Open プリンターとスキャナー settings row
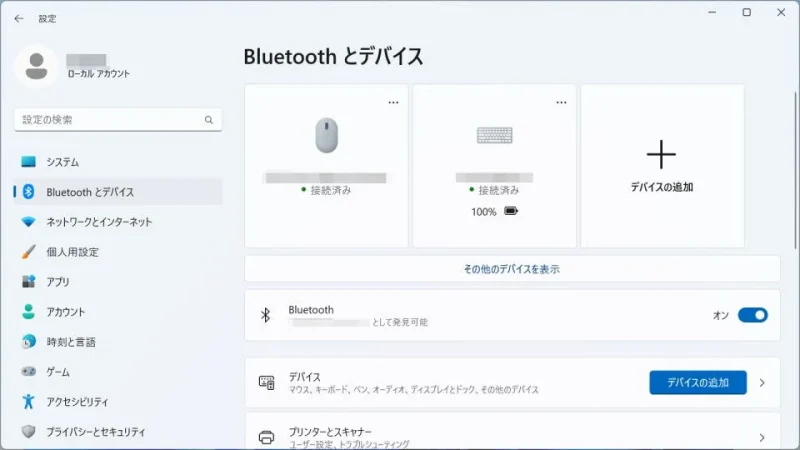This screenshot has width=800, height=450. tap(512, 432)
